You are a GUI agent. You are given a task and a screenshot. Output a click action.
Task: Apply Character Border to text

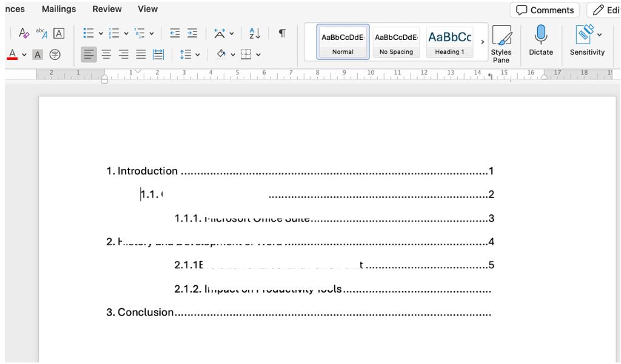(59, 33)
